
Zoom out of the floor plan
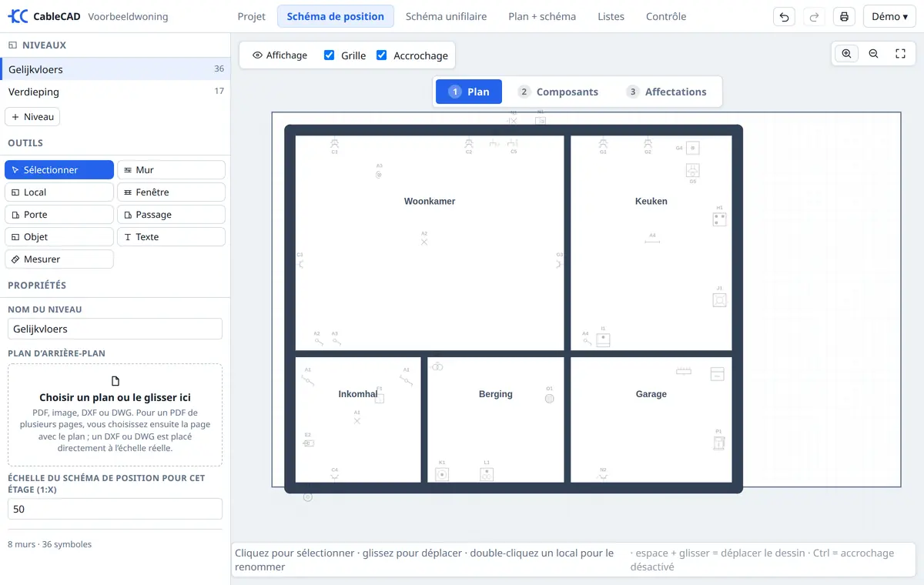873,54
